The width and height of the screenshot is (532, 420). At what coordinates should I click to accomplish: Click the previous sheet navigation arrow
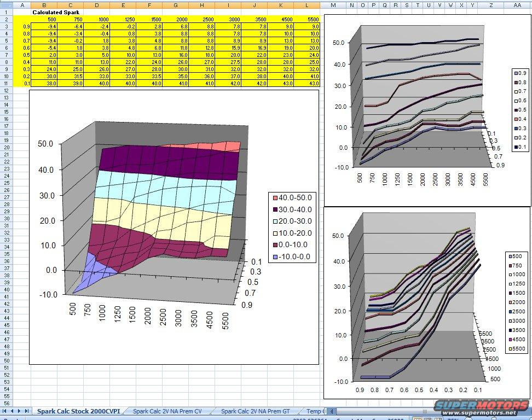click(11, 411)
